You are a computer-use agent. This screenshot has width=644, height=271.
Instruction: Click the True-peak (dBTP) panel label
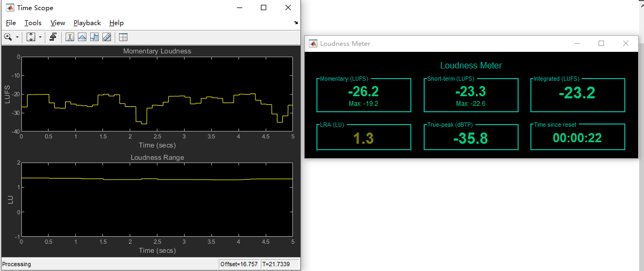pos(450,125)
